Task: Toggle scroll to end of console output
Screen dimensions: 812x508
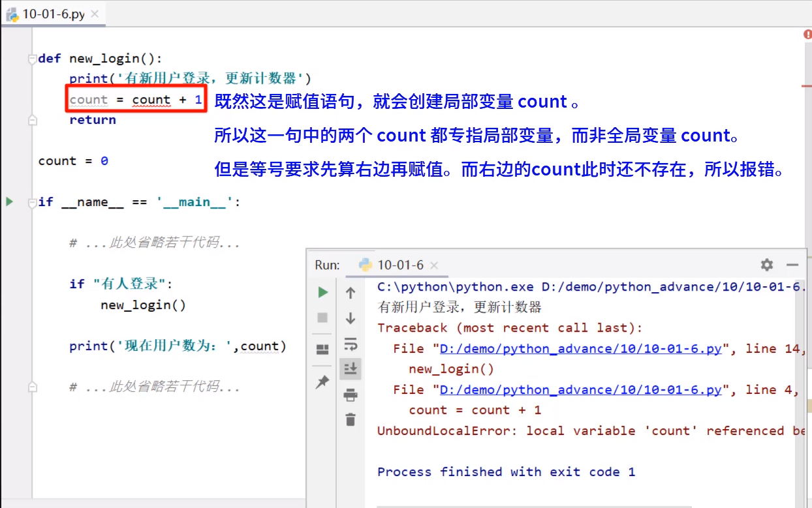Action: click(x=351, y=368)
